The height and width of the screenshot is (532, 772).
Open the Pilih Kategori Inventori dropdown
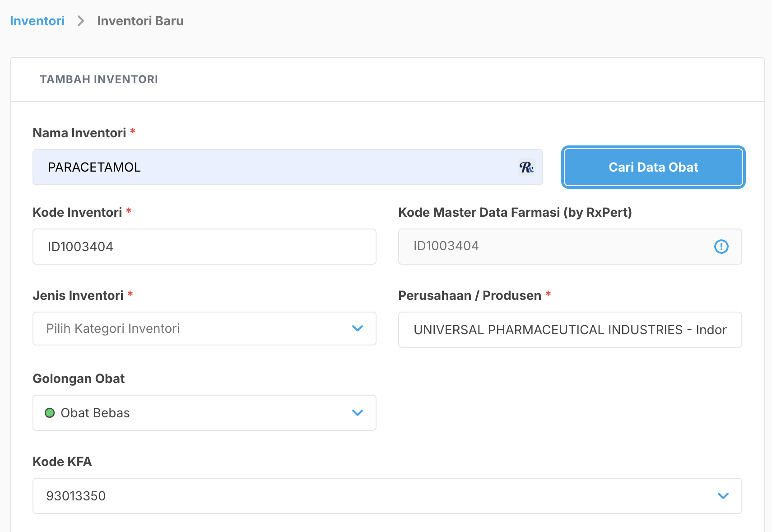click(203, 329)
